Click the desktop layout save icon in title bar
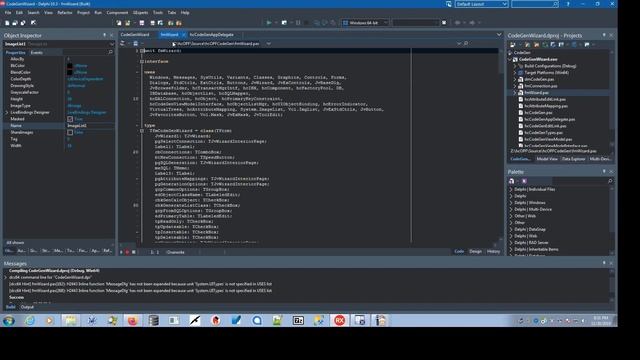The width and height of the screenshot is (640, 360). point(449,4)
